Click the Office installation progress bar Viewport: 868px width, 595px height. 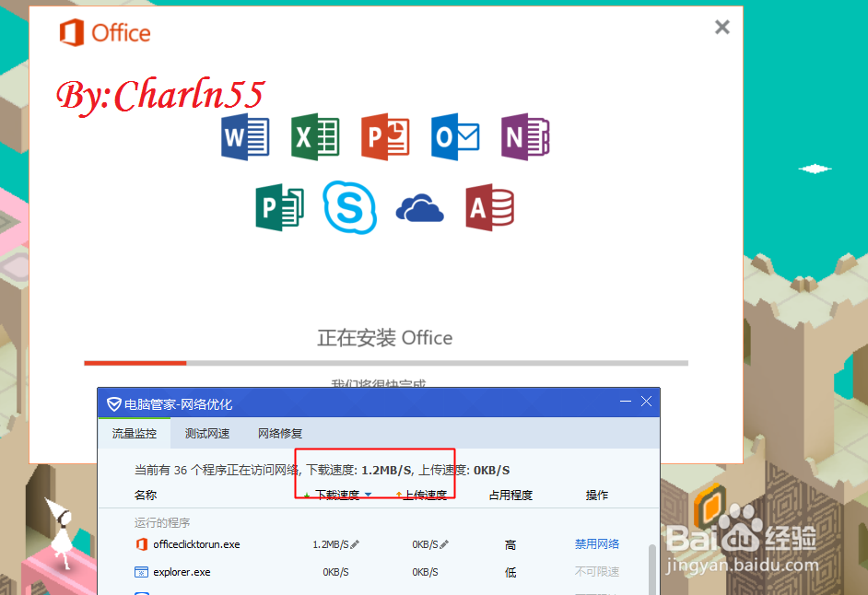pos(385,363)
